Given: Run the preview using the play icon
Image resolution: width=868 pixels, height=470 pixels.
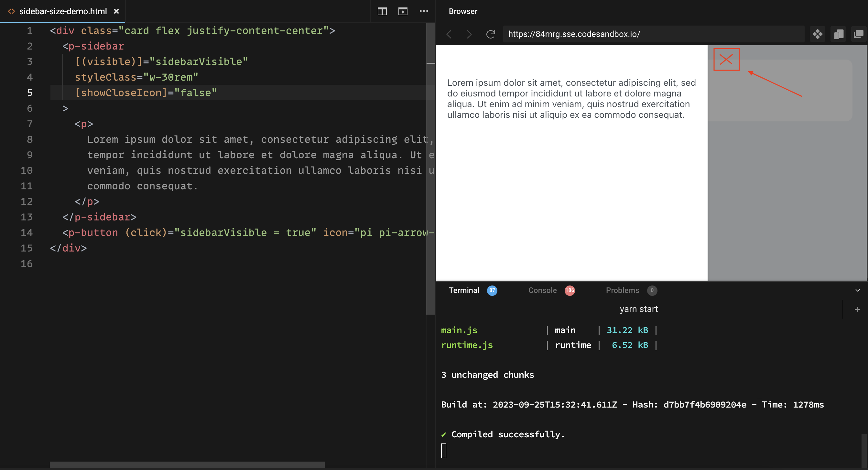Looking at the screenshot, I should pyautogui.click(x=402, y=11).
